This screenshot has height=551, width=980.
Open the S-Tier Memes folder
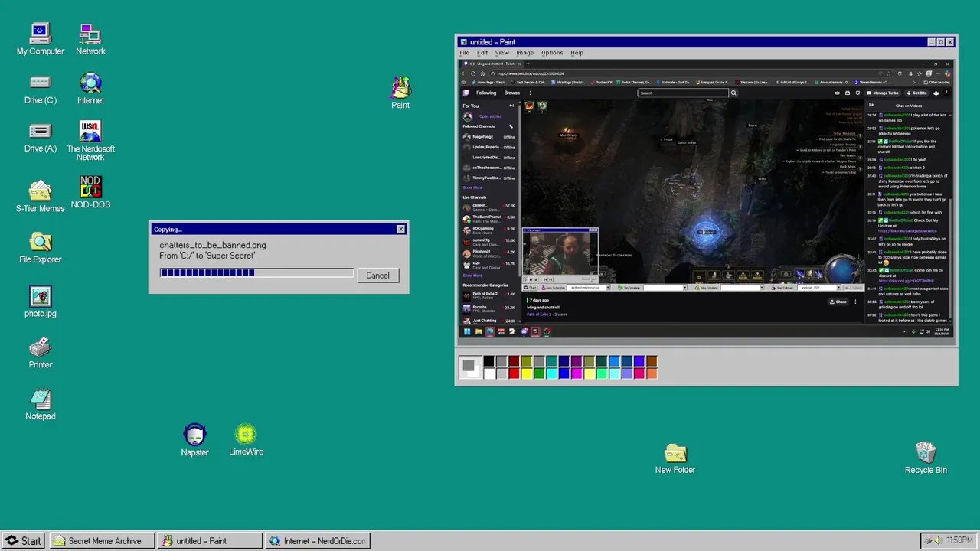click(x=40, y=196)
